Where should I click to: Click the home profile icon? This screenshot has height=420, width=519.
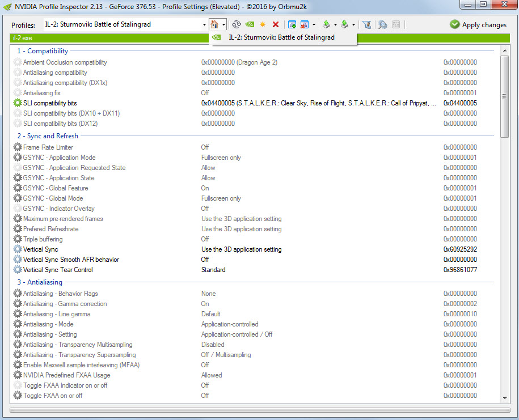pyautogui.click(x=214, y=24)
